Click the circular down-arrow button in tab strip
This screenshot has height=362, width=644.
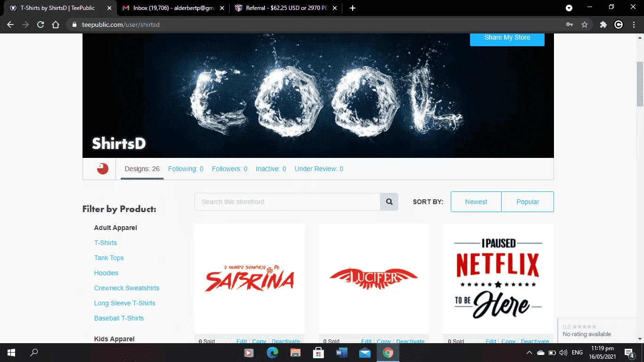coord(569,8)
